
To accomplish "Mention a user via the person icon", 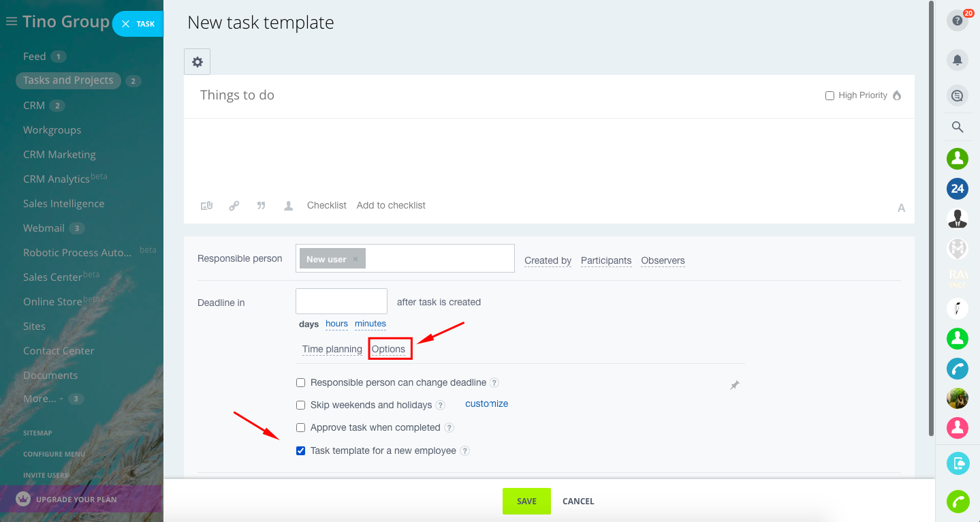I will pos(289,205).
